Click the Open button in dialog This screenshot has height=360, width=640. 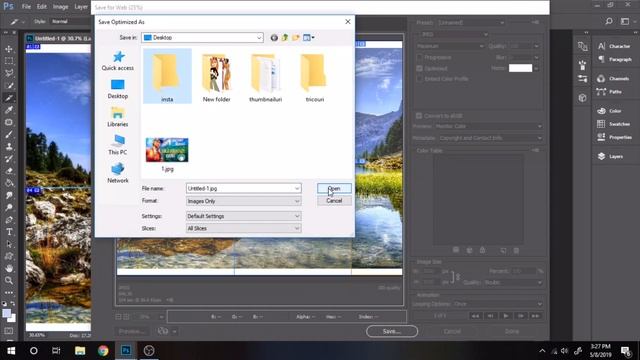pos(334,188)
